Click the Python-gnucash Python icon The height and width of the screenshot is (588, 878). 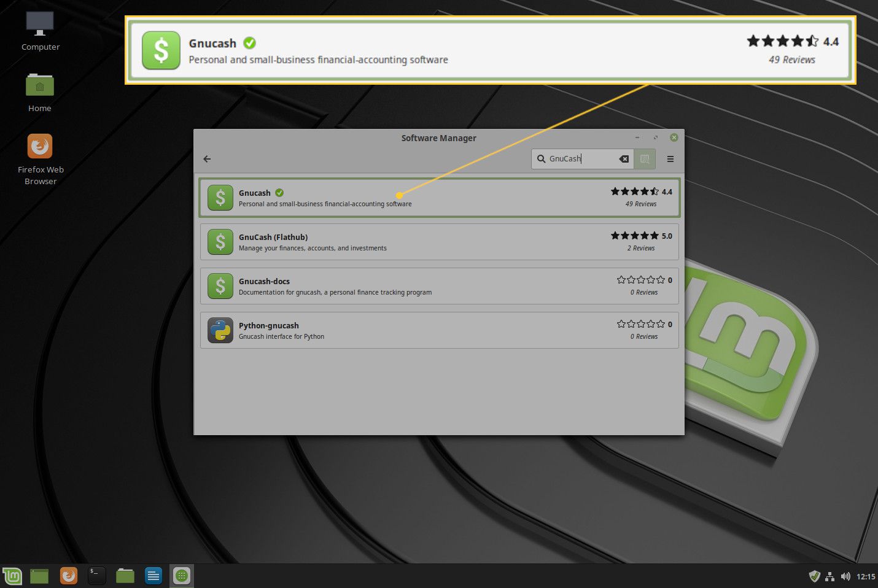tap(220, 330)
